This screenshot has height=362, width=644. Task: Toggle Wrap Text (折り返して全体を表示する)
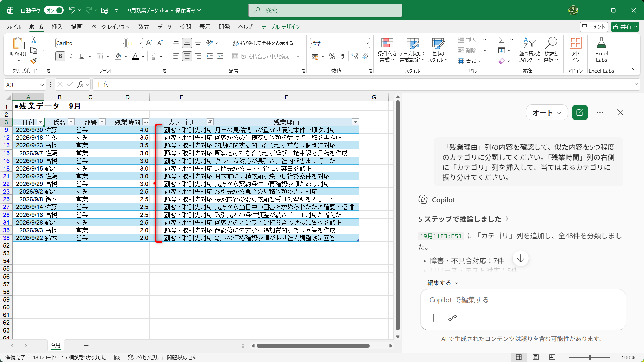(x=263, y=43)
